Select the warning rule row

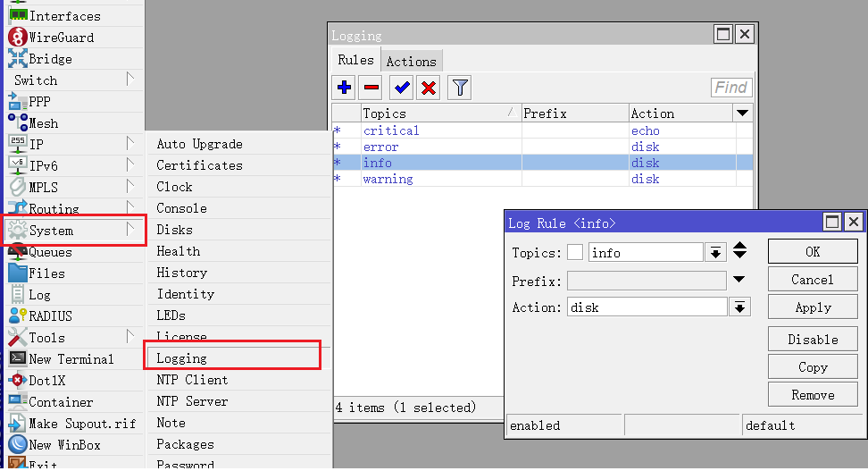388,179
